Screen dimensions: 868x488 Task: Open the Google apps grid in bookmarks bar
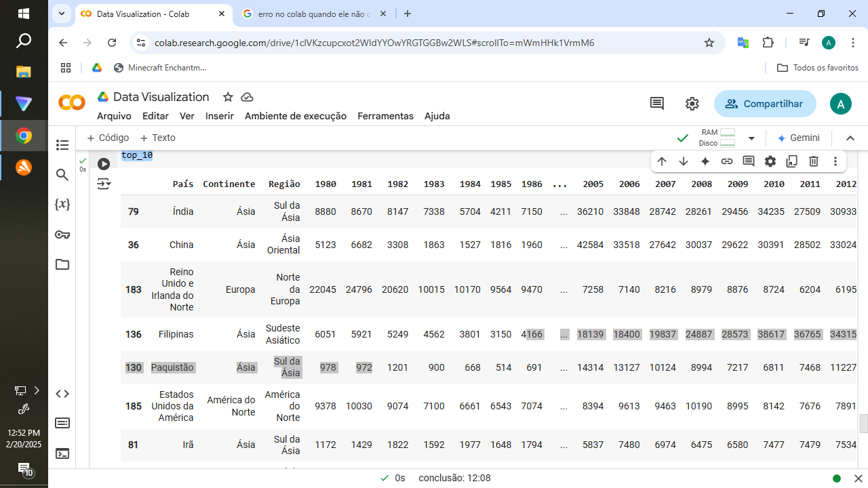tap(66, 68)
